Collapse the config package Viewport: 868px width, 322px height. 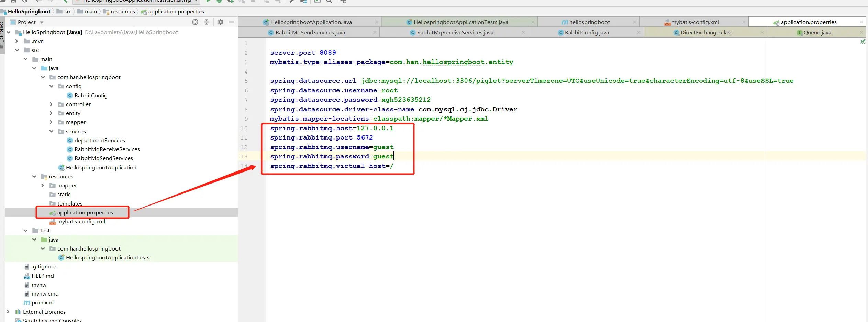[x=51, y=86]
